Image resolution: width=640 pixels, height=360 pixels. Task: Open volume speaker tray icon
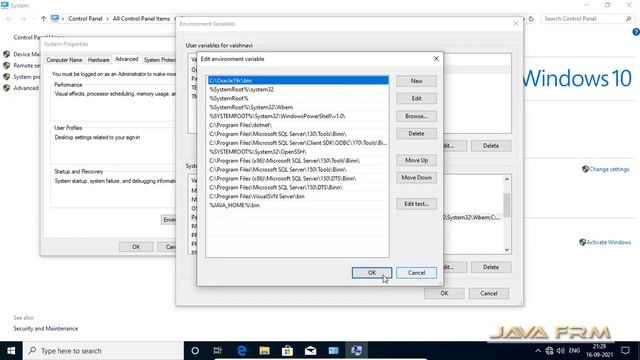pyautogui.click(x=561, y=351)
